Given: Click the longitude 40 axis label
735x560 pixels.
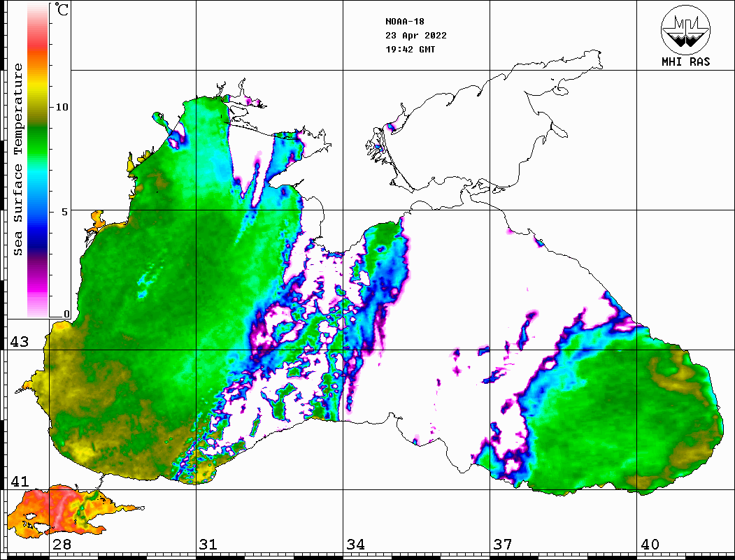Looking at the screenshot, I should [x=650, y=545].
